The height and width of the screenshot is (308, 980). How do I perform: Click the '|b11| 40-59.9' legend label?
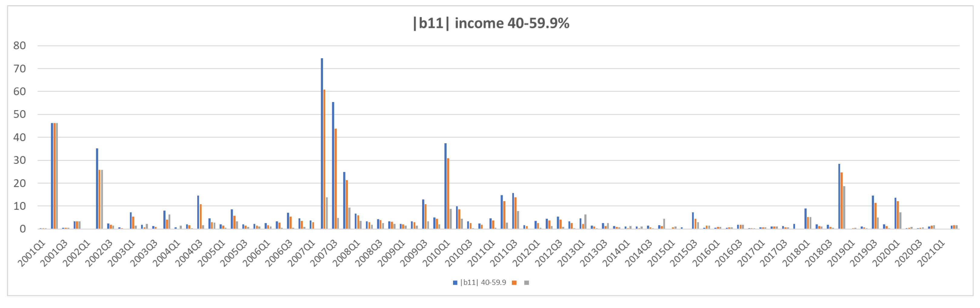[483, 283]
